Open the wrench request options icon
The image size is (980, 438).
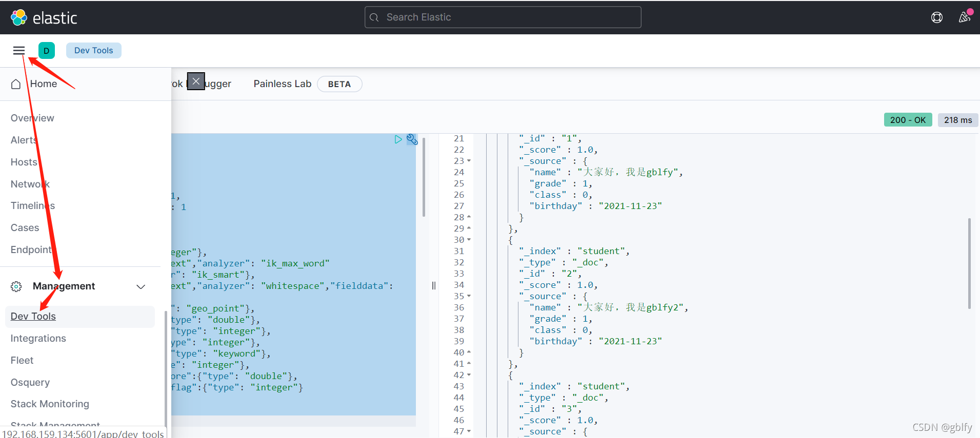(x=412, y=139)
